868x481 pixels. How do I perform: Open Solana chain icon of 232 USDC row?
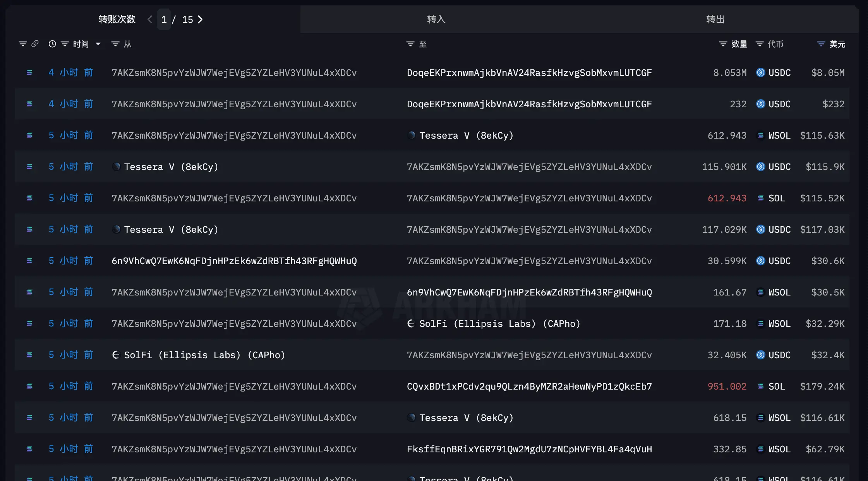(x=29, y=104)
